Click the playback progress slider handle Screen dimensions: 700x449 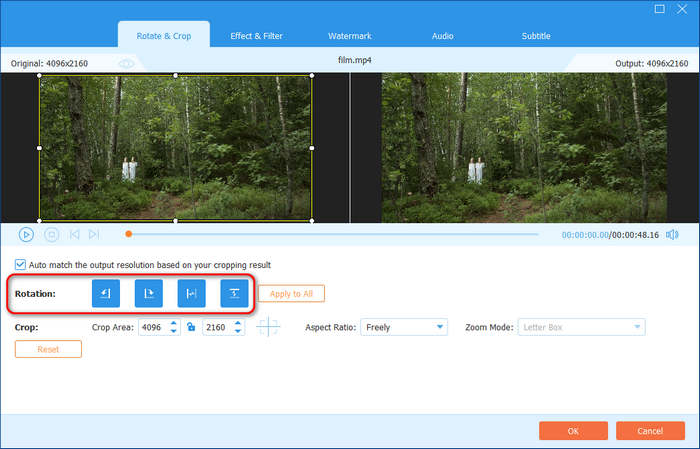pyautogui.click(x=128, y=234)
